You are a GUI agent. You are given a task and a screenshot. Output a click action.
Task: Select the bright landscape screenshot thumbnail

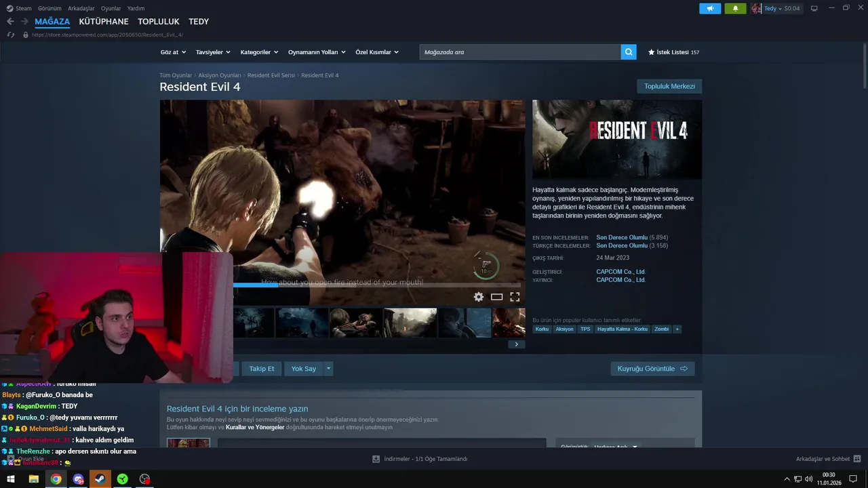(410, 323)
